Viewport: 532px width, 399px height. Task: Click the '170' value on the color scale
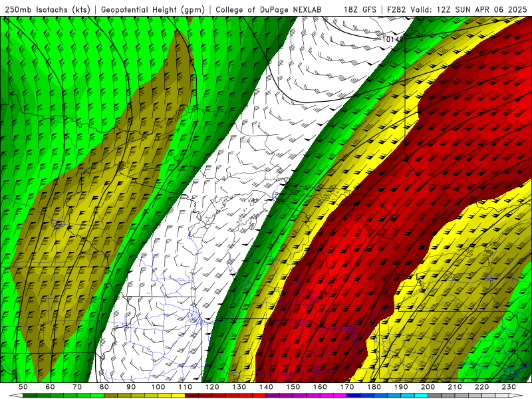pyautogui.click(x=347, y=387)
